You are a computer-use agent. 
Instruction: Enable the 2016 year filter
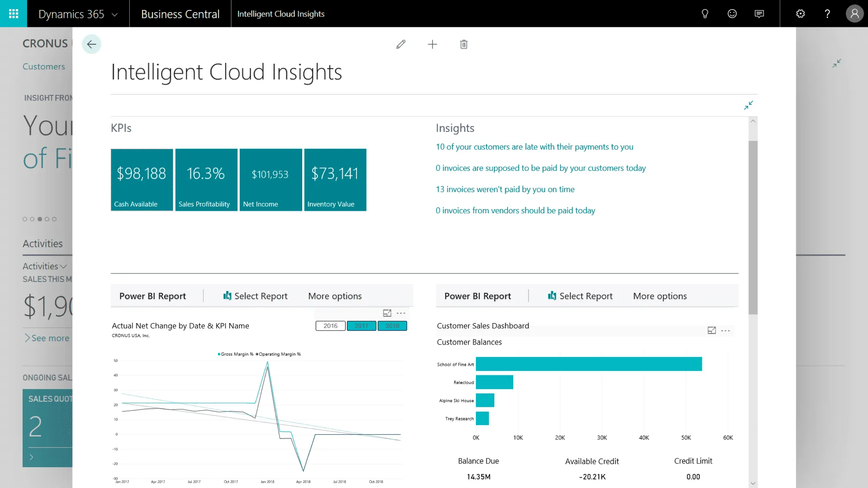coord(330,325)
